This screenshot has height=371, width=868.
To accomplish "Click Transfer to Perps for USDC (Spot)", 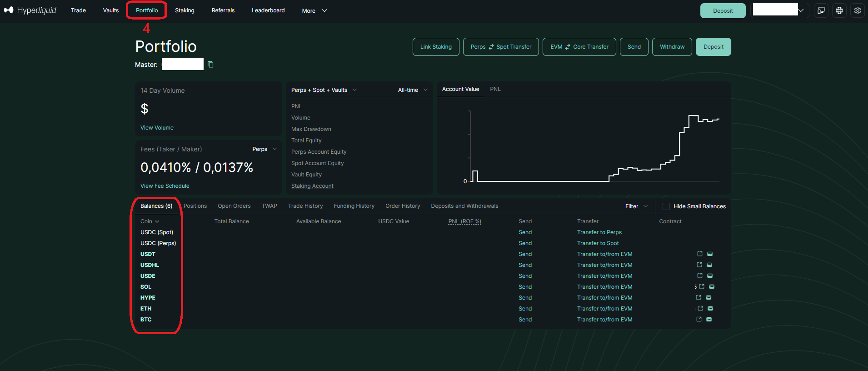I will tap(599, 232).
